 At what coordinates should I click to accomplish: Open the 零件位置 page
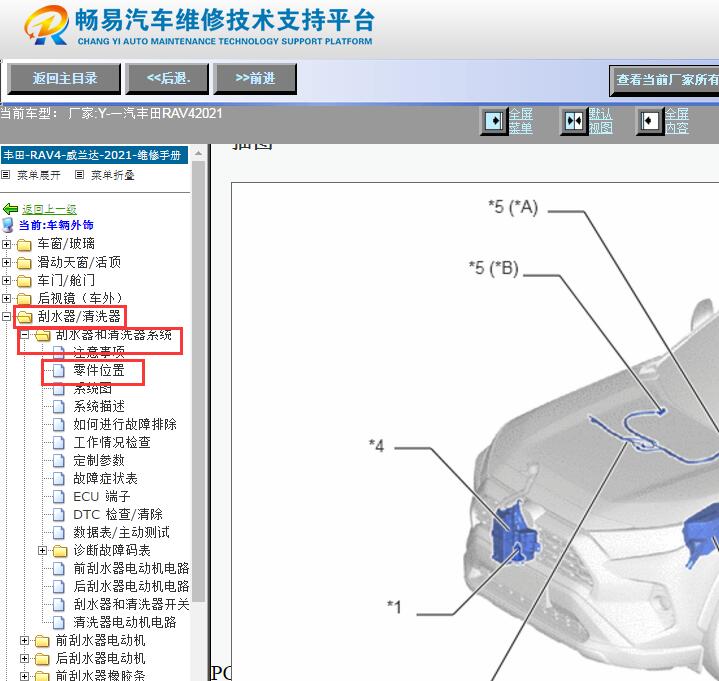(x=99, y=371)
